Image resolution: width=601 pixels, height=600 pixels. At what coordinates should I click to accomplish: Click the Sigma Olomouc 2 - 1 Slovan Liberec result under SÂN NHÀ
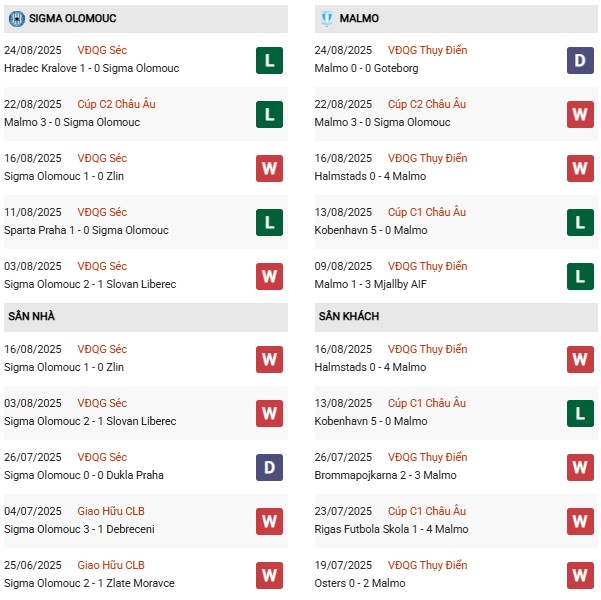click(90, 421)
